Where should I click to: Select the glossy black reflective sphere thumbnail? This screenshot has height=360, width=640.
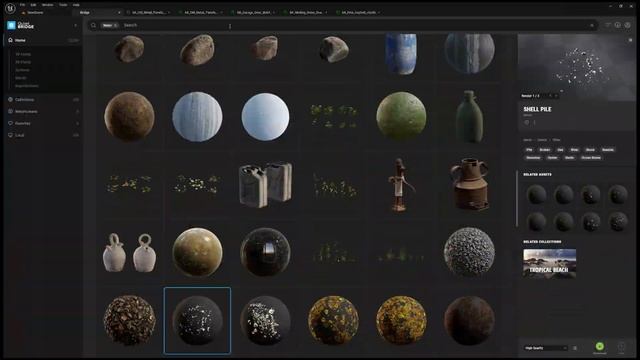(265, 253)
